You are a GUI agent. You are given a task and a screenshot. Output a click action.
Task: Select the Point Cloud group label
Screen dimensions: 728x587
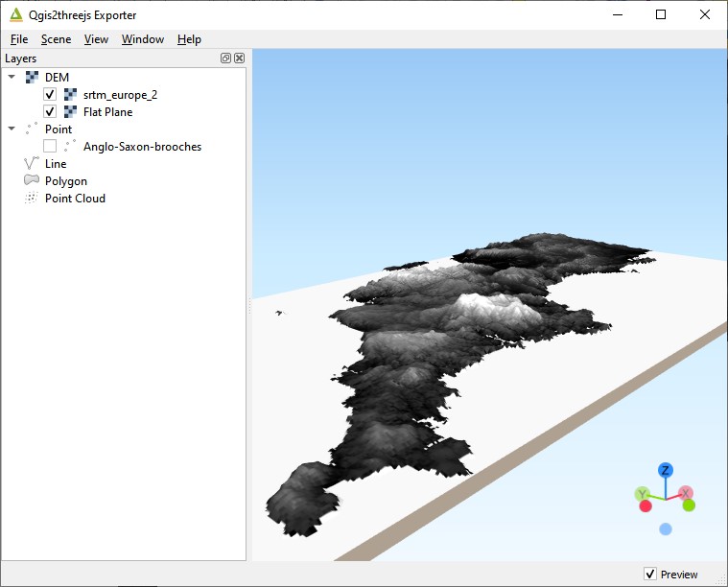[75, 199]
